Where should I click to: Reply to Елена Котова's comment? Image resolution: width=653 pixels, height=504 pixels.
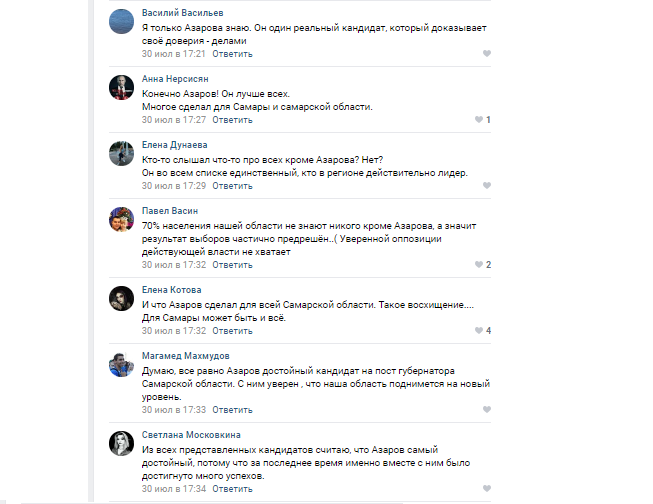[233, 330]
